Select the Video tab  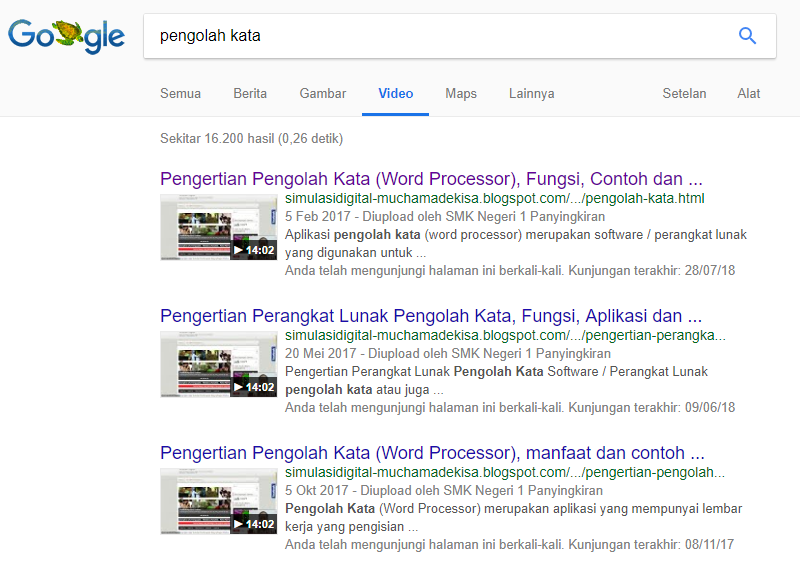click(x=395, y=93)
